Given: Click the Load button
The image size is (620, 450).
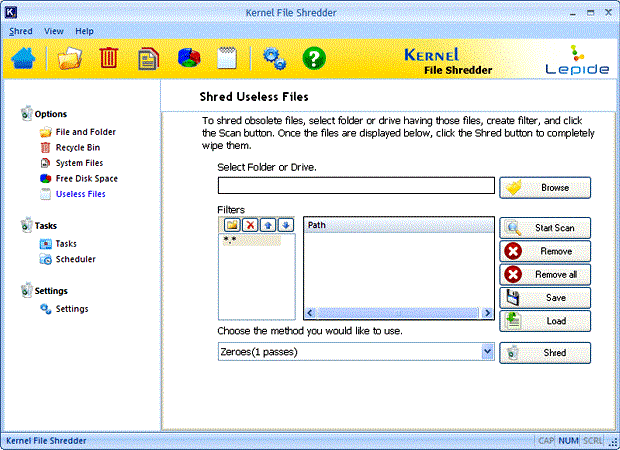Looking at the screenshot, I should (545, 321).
